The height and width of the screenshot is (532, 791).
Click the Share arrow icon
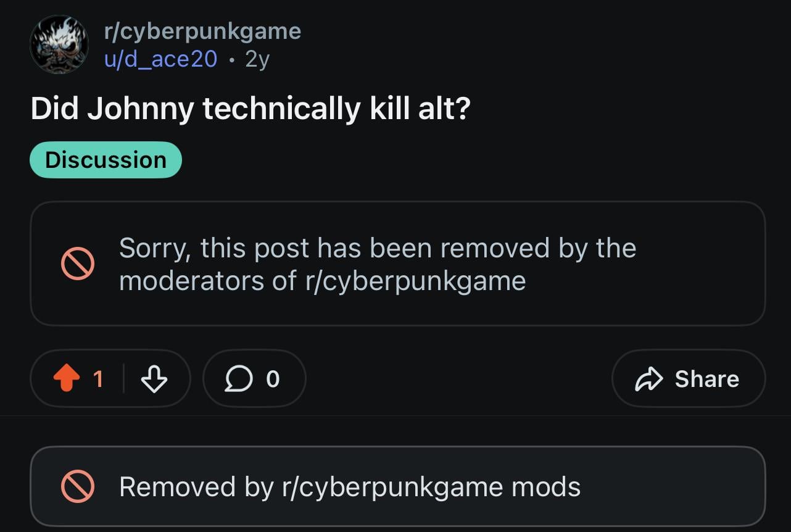pos(648,378)
